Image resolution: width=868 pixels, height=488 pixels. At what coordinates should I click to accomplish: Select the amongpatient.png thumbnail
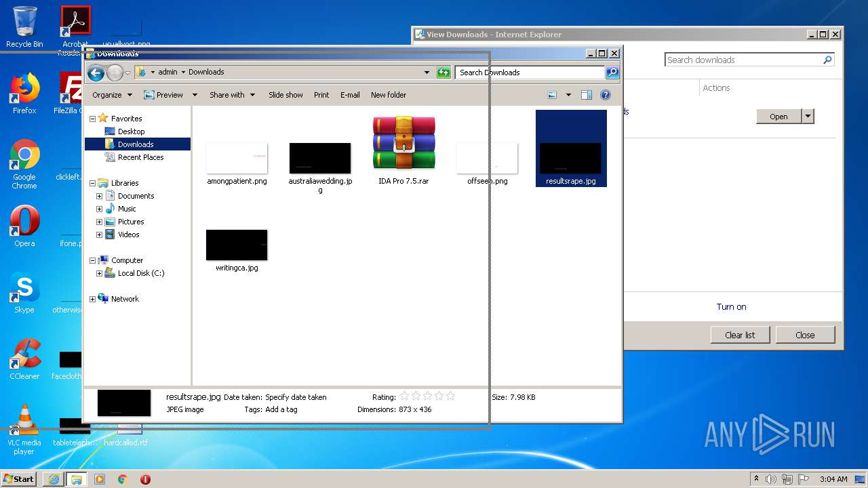[x=237, y=158]
